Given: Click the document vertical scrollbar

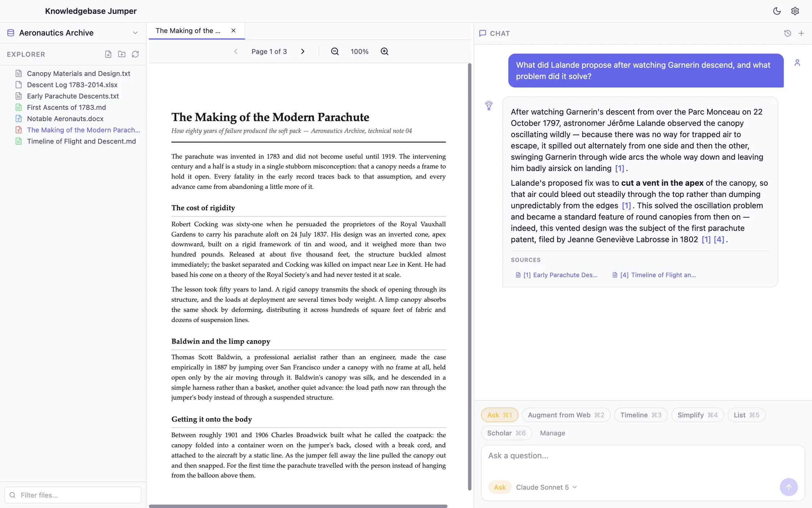Looking at the screenshot, I should 469,276.
